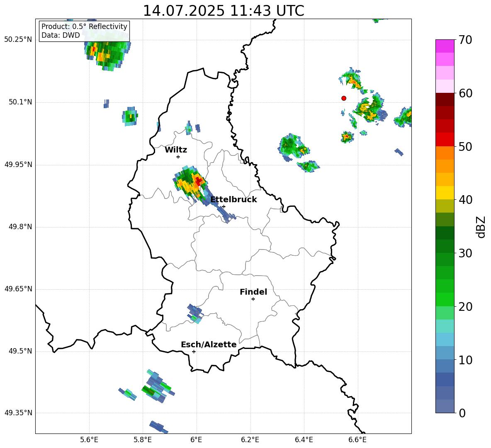Click the 60 tick on the colorbar

pyautogui.click(x=465, y=93)
